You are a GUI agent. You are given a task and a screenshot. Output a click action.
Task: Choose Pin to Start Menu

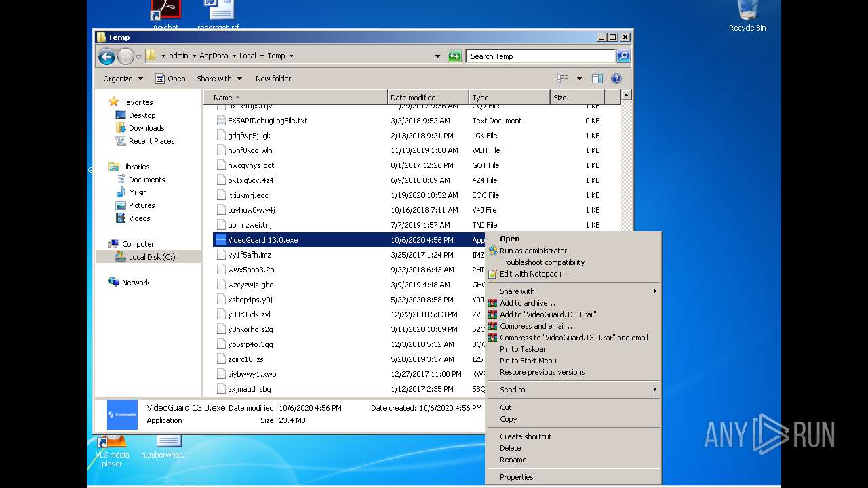(x=574, y=361)
